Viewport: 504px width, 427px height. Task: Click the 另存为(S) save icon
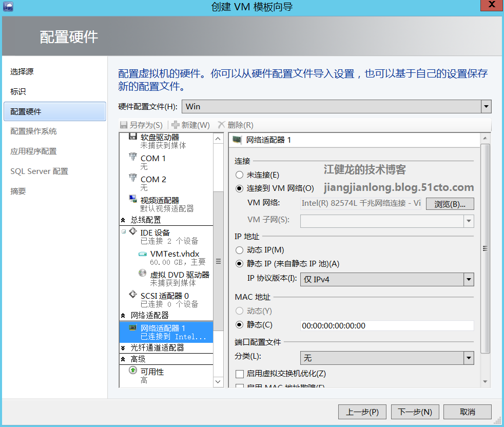point(124,125)
